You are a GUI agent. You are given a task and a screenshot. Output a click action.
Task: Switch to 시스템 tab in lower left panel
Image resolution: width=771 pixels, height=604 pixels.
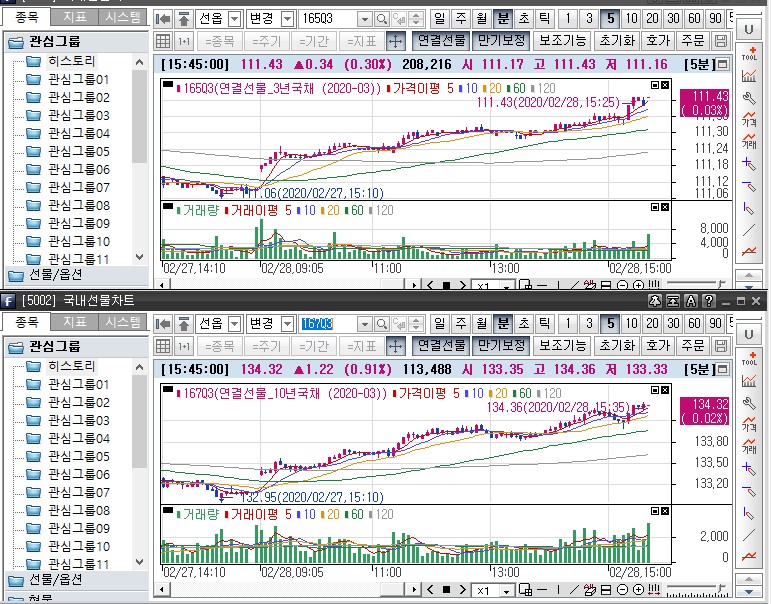point(123,322)
